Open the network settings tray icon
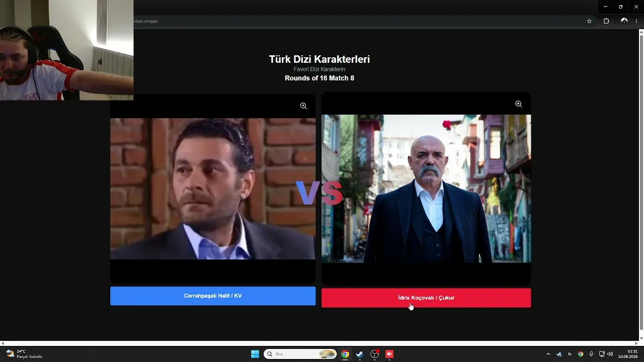This screenshot has width=644, height=362. tap(602, 354)
